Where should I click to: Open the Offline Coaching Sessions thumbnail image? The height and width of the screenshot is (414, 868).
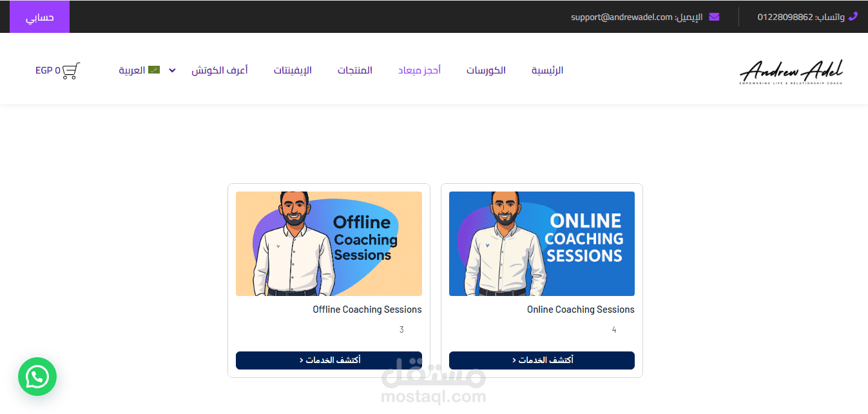(x=329, y=244)
